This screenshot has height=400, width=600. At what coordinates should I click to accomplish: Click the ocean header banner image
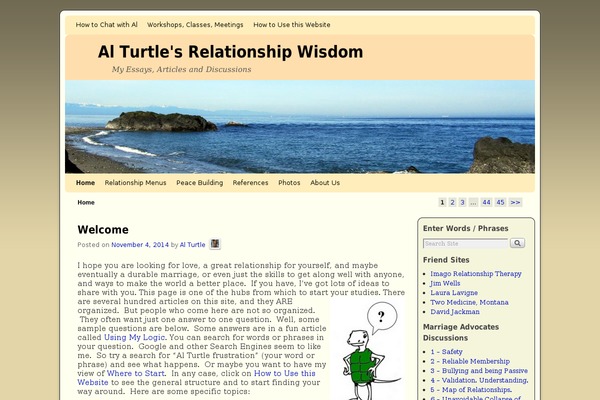pyautogui.click(x=300, y=127)
